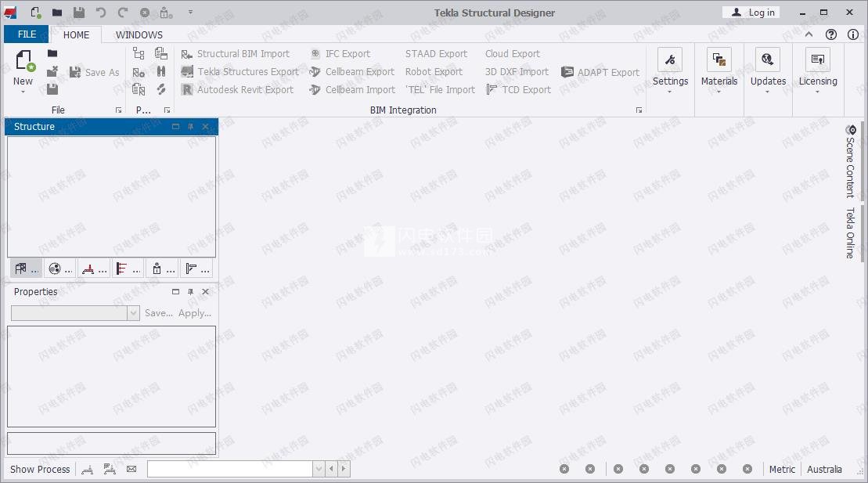Click the new document icon in the quick access toolbar
This screenshot has width=868, height=483.
(x=35, y=13)
